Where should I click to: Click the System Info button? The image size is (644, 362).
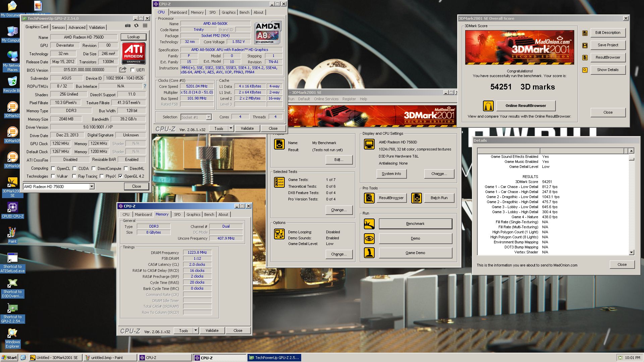click(x=391, y=174)
